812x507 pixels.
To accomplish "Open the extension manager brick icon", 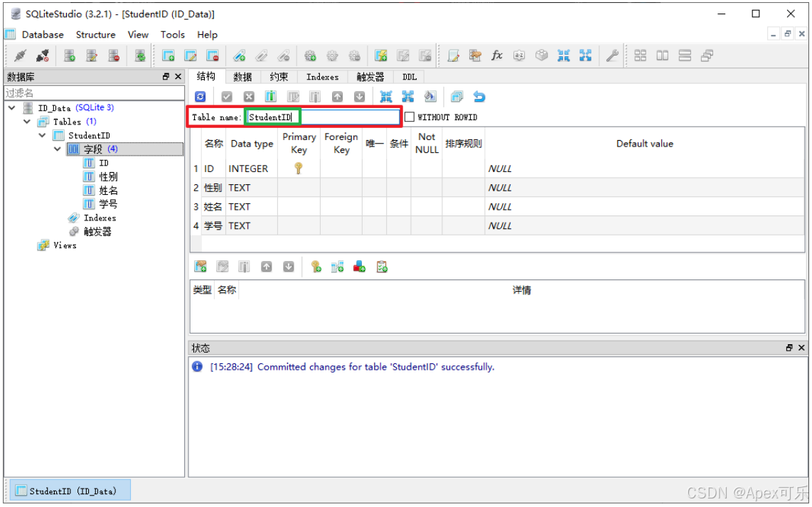I will point(541,55).
